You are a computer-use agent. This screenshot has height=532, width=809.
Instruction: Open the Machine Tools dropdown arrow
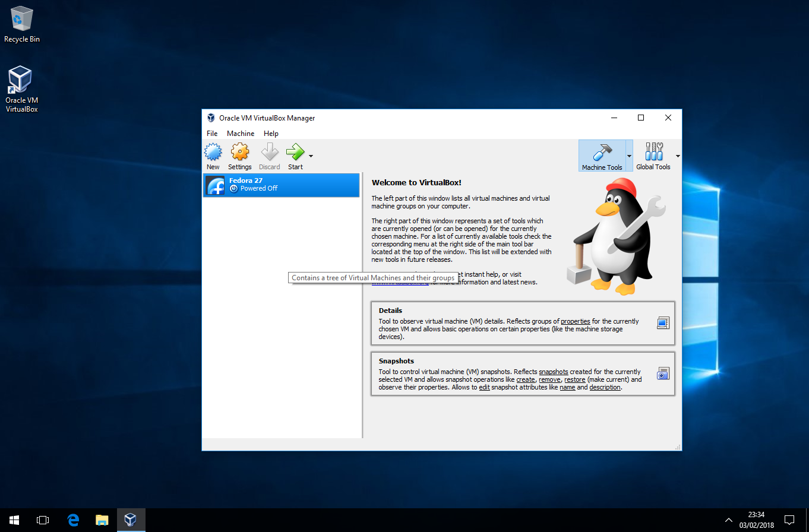tap(629, 156)
